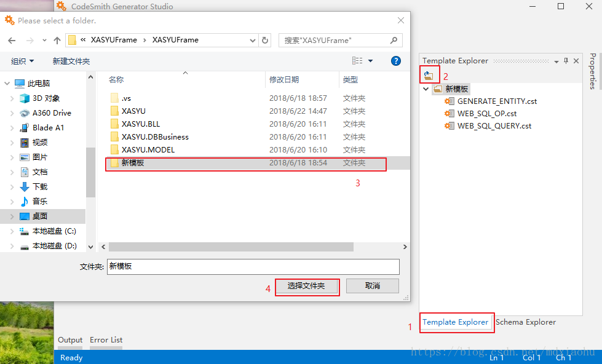Go back in folder dialog
Image resolution: width=602 pixels, height=364 pixels.
pyautogui.click(x=12, y=41)
